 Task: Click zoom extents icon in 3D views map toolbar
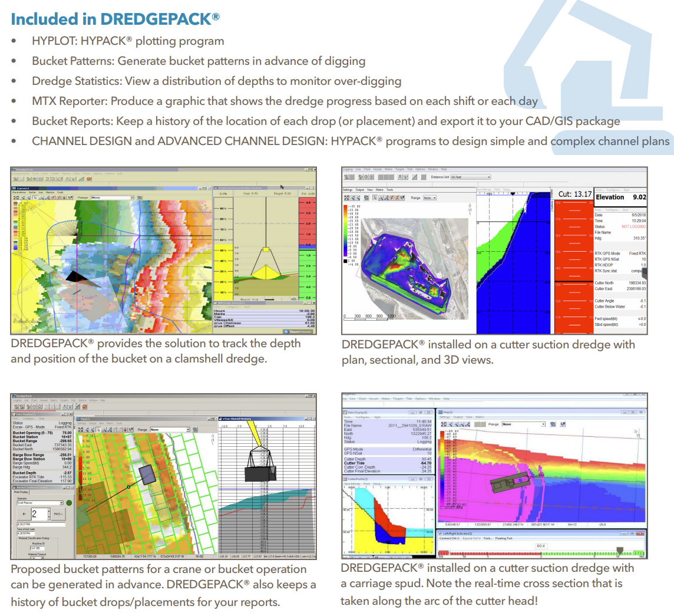point(347,198)
